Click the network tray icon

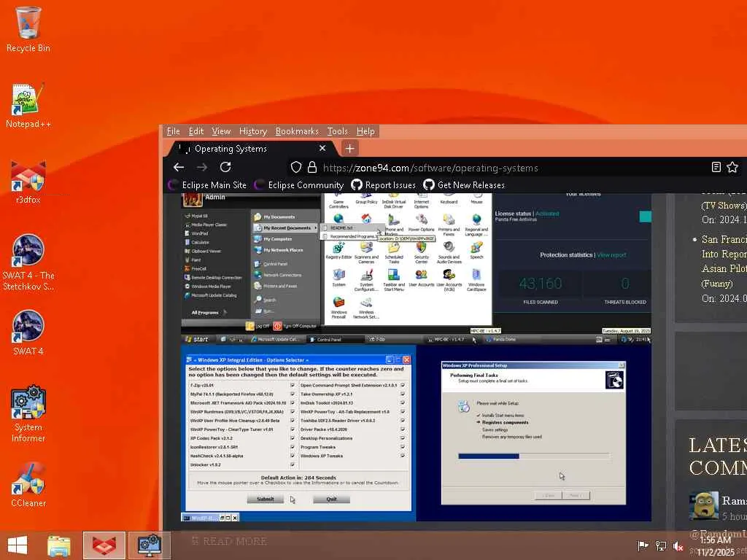(661, 545)
